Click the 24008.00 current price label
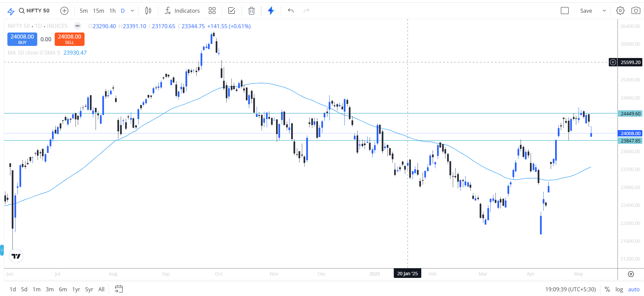 [x=630, y=133]
